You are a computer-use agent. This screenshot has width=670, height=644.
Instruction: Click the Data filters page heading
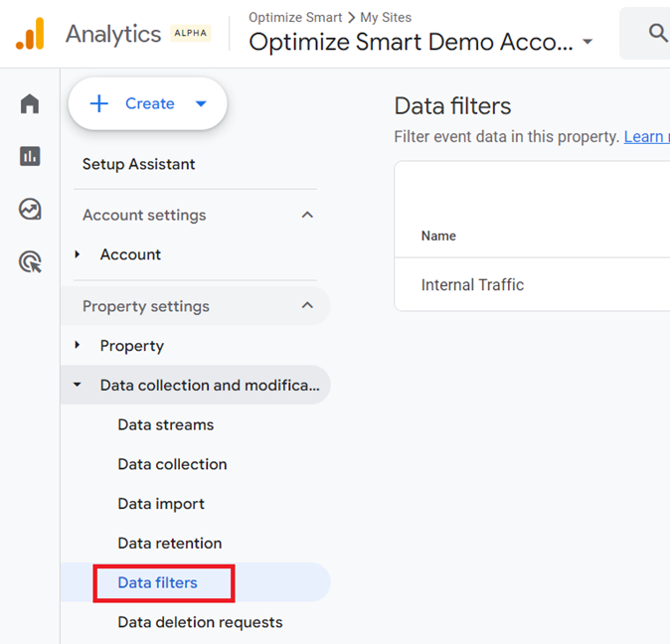[x=452, y=106]
